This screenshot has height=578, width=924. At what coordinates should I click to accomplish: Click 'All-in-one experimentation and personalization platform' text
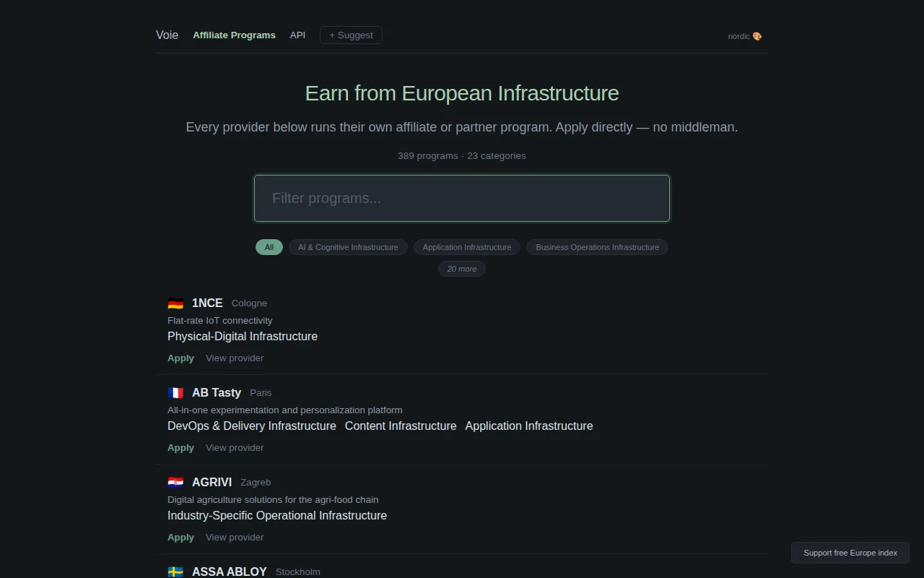point(285,410)
